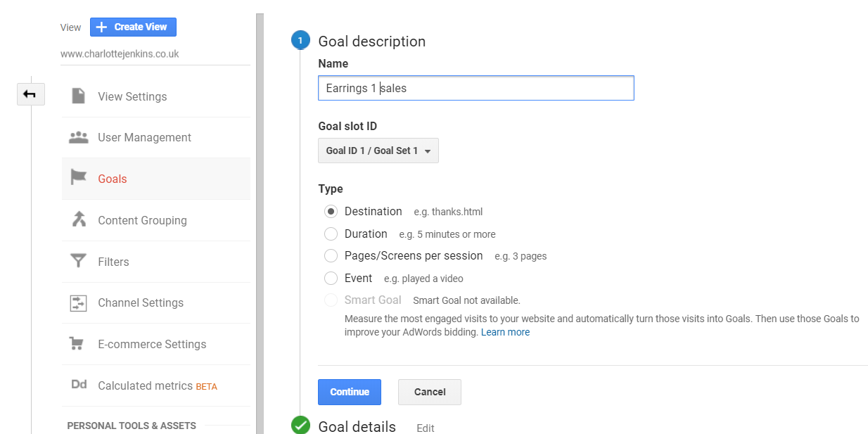Click the E-commerce Settings cart icon
This screenshot has height=434, width=868.
[77, 344]
